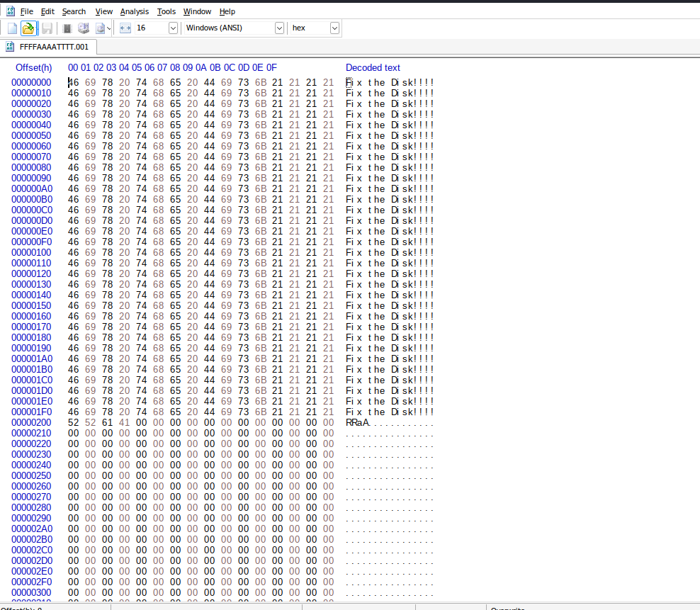Open main memory with the RAM chip icon

pyautogui.click(x=67, y=28)
